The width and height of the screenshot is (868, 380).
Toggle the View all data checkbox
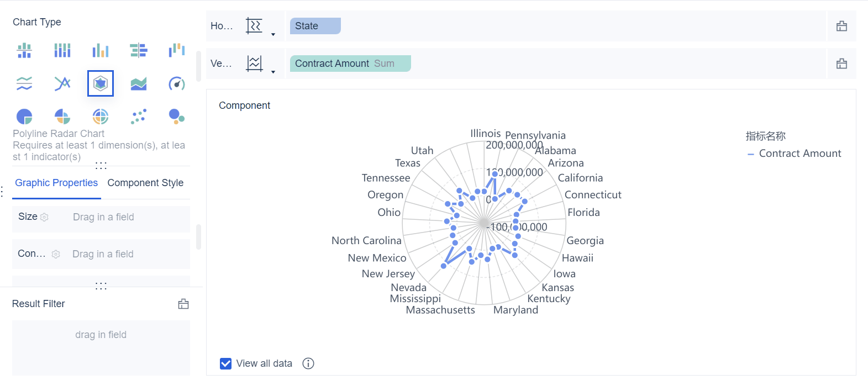click(x=225, y=363)
